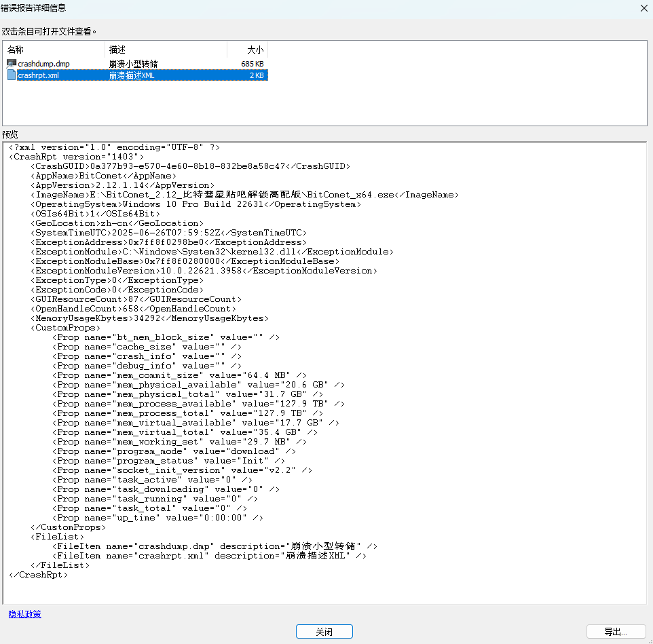Image resolution: width=653 pixels, height=644 pixels.
Task: Click the ExceptionAddress line
Action: (x=168, y=242)
